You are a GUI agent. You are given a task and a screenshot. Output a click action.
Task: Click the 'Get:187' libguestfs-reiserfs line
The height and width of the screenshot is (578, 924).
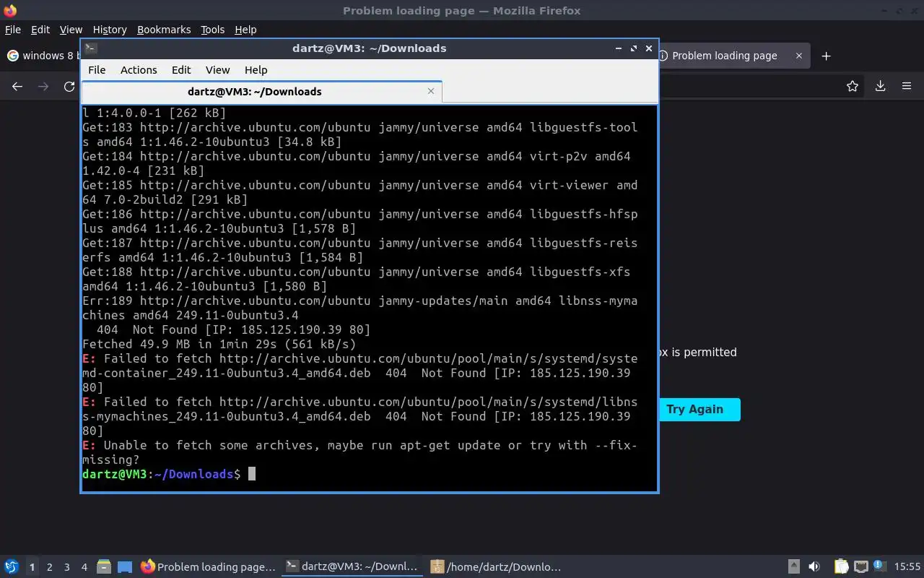pyautogui.click(x=359, y=250)
